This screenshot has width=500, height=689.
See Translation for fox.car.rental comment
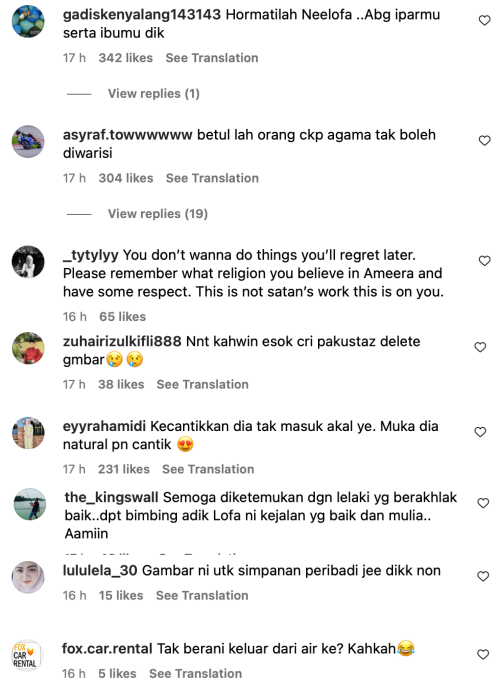196,674
